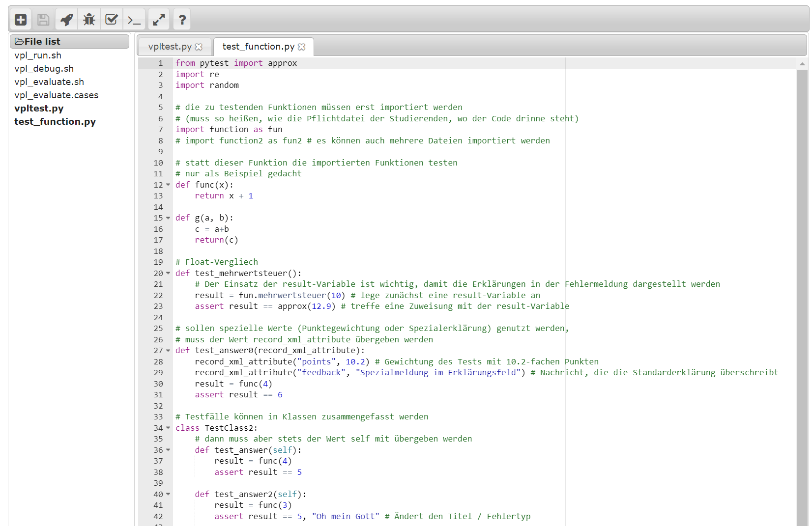Screen dimensions: 812x526
Task: Open help with the question mark icon
Action: (182, 20)
